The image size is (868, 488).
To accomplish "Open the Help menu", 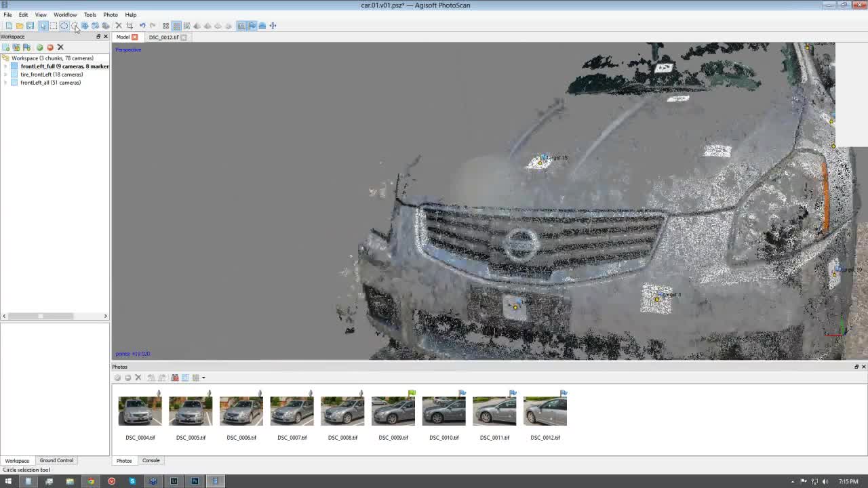I will [131, 15].
